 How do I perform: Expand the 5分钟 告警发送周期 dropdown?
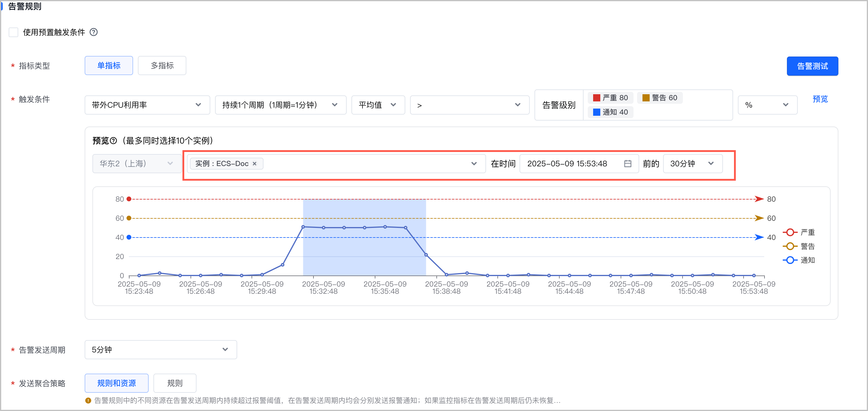coord(161,350)
